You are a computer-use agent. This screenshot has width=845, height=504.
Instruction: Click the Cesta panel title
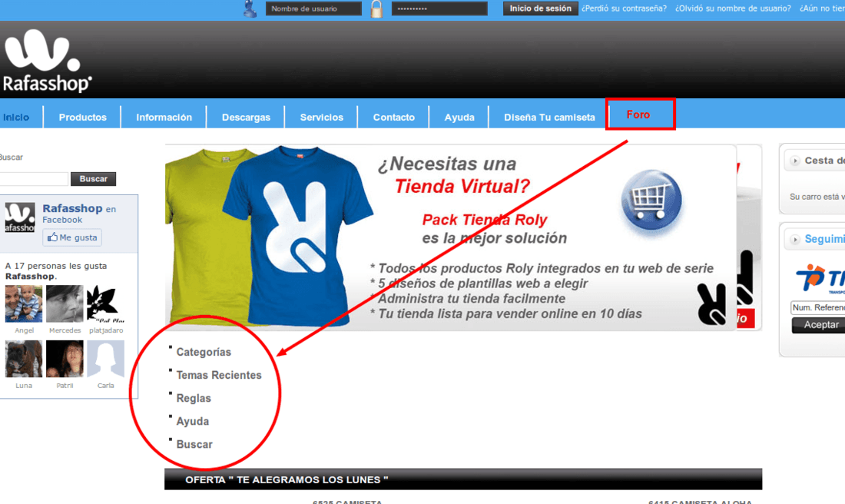pyautogui.click(x=824, y=161)
